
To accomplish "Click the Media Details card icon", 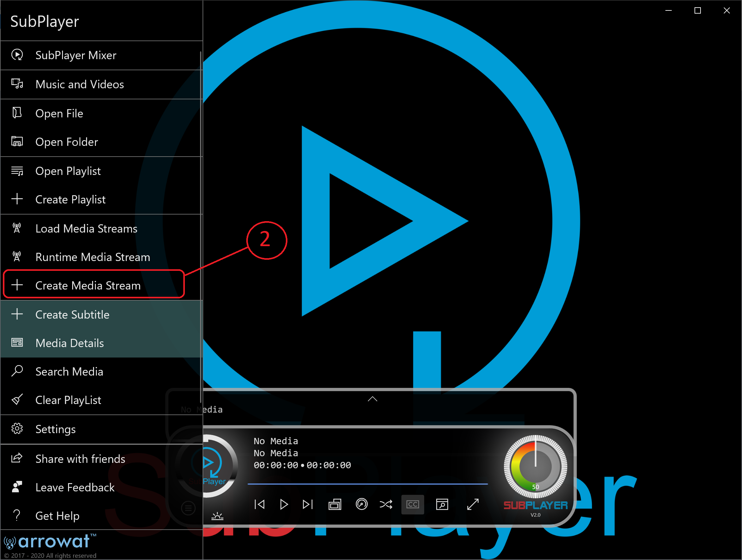I will click(x=17, y=343).
